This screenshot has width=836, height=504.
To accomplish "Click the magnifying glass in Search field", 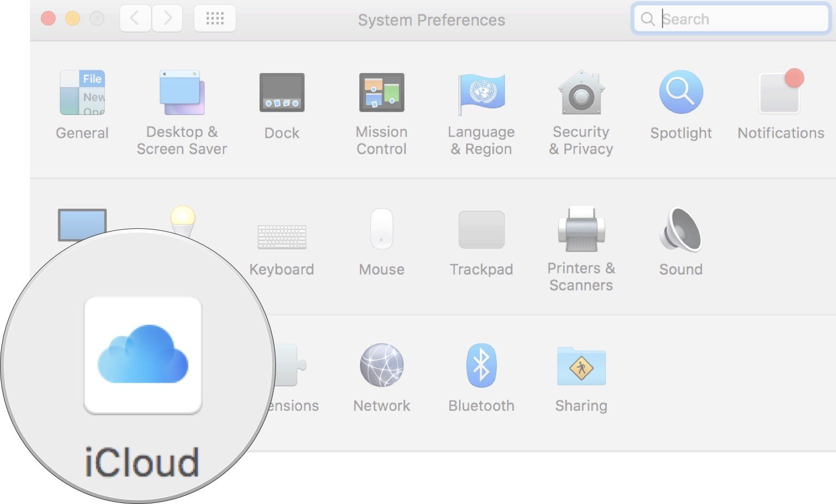I will tap(647, 19).
